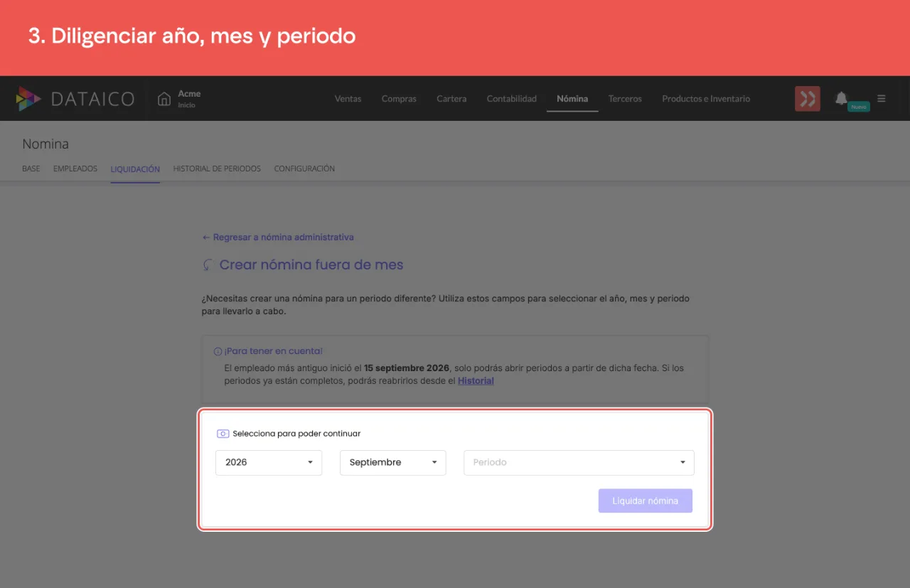This screenshot has width=910, height=588.
Task: Click the Nomina page title
Action: (45, 144)
